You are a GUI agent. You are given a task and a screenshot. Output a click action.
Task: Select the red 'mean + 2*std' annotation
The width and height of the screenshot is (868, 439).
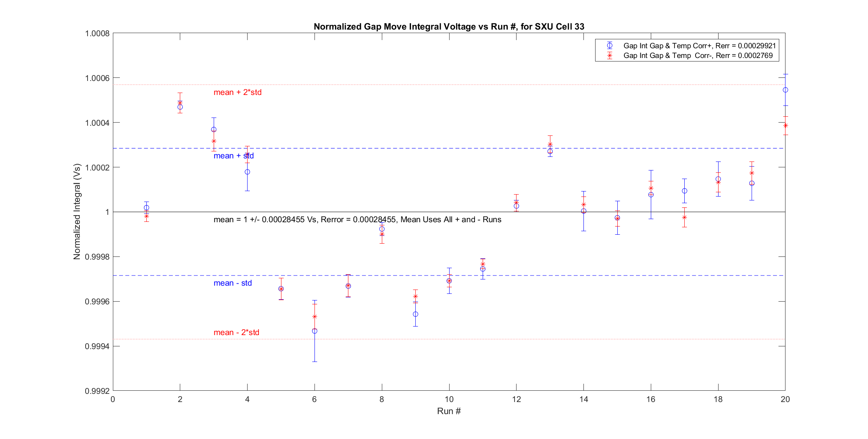click(x=237, y=92)
